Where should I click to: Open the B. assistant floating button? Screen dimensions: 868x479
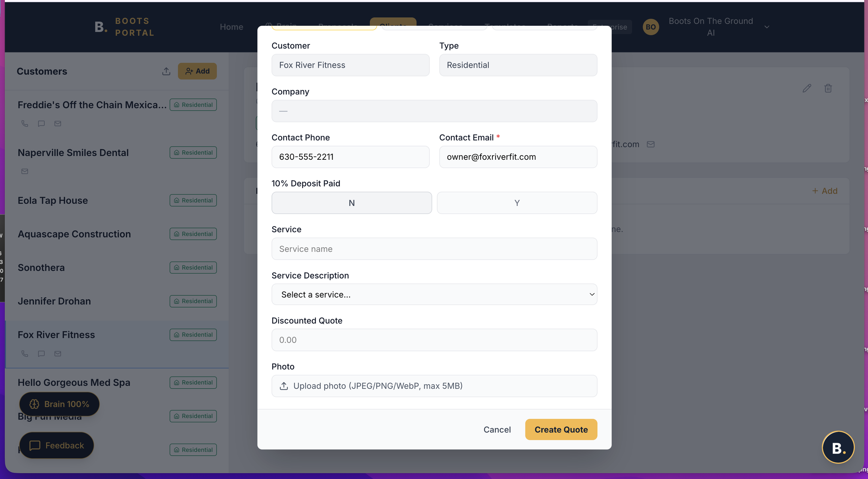(x=838, y=447)
